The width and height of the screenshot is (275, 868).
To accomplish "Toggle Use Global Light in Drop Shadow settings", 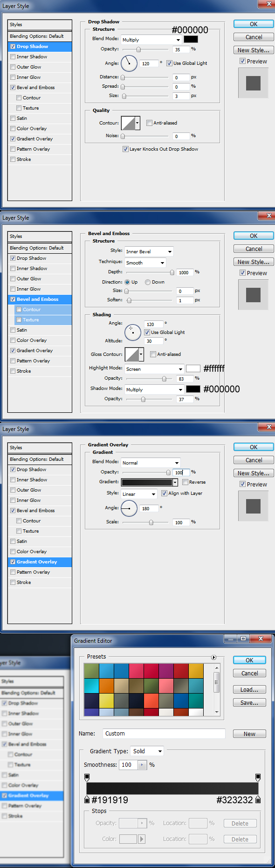I will [170, 63].
